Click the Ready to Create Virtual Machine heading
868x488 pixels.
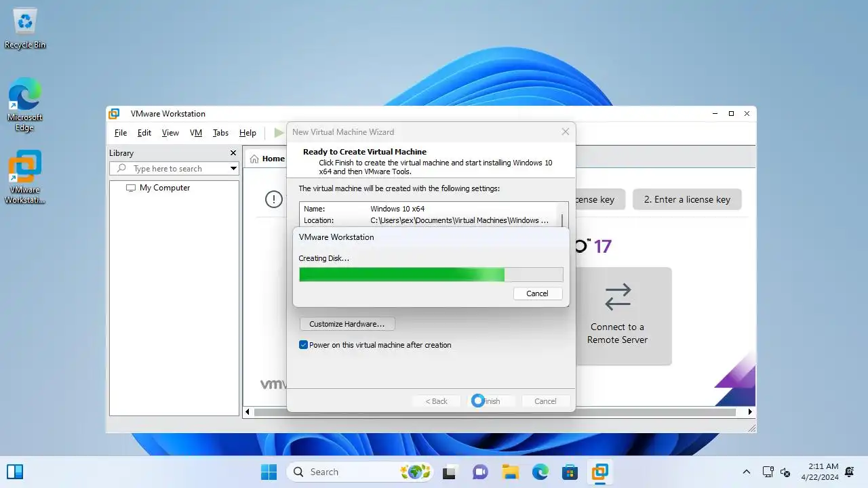click(x=365, y=152)
